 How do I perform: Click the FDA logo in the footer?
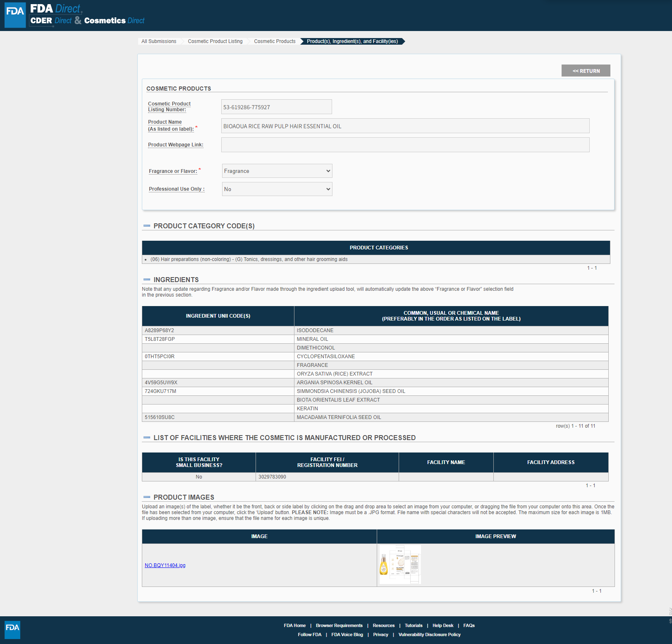[x=12, y=630]
